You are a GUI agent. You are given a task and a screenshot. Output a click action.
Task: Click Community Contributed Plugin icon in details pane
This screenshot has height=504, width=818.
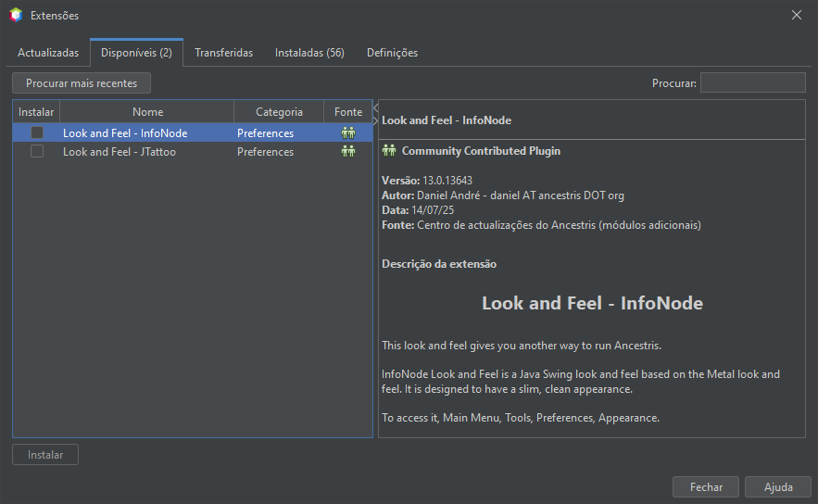tap(389, 151)
